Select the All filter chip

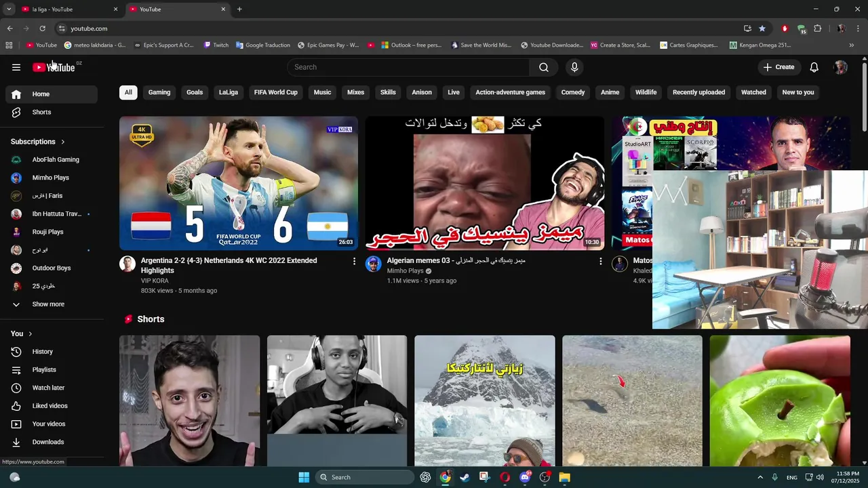click(128, 92)
